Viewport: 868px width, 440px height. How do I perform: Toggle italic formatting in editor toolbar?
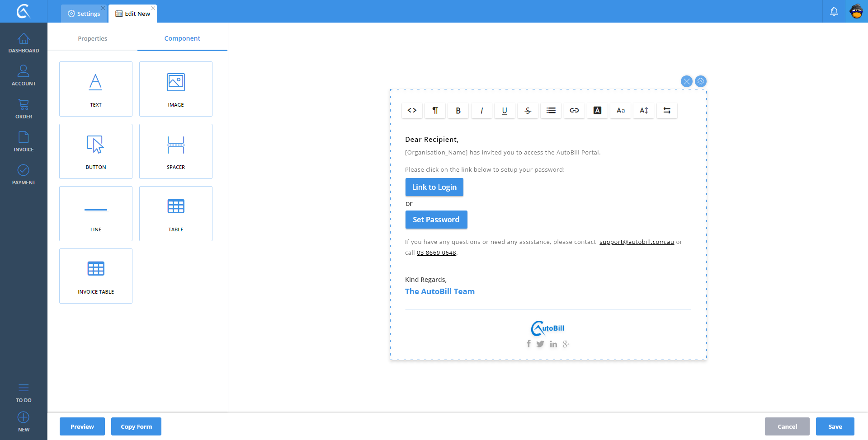[481, 110]
